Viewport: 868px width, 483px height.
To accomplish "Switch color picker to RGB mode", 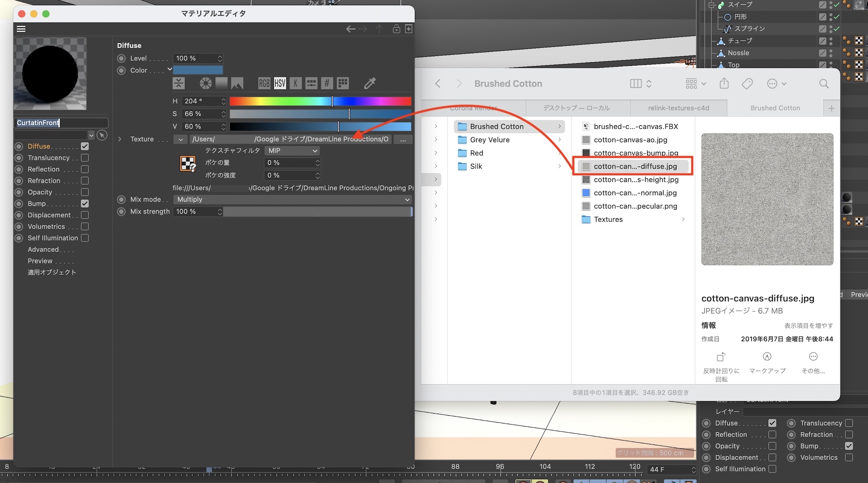I will 264,83.
